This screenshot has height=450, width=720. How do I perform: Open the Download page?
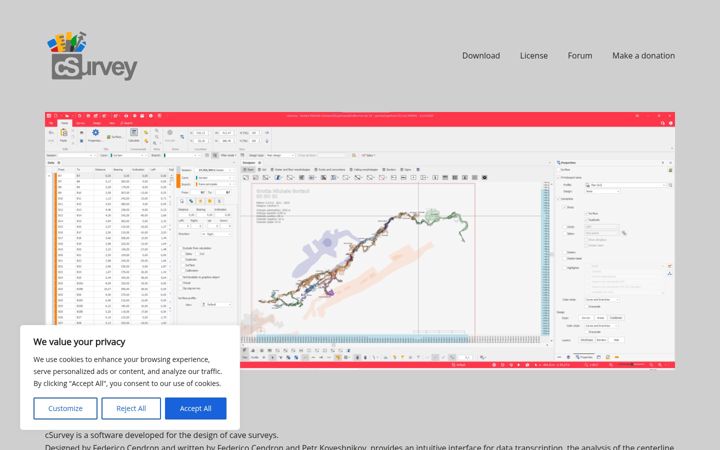(x=481, y=56)
